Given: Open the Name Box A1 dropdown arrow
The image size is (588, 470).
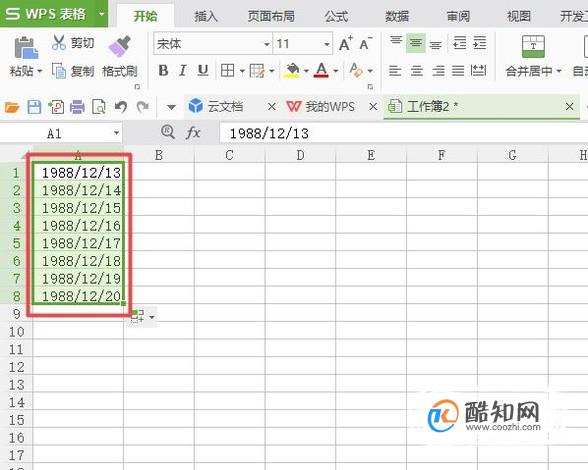Looking at the screenshot, I should pos(116,133).
